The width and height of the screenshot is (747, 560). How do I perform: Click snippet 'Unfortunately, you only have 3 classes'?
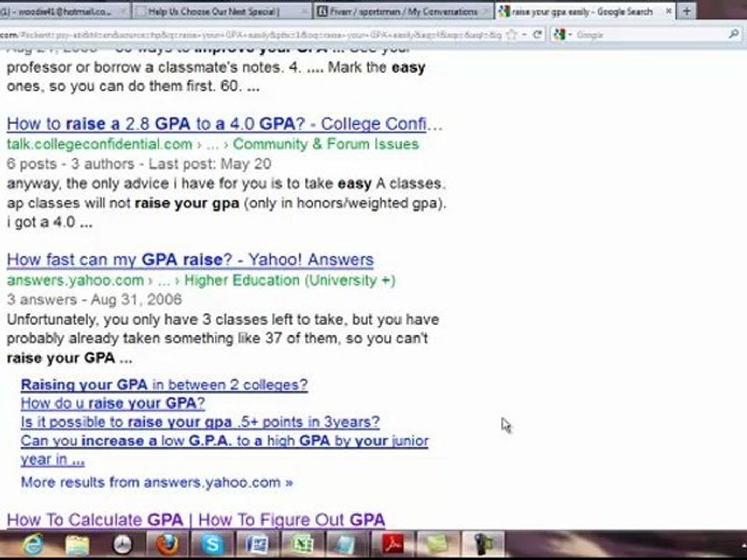(x=223, y=319)
